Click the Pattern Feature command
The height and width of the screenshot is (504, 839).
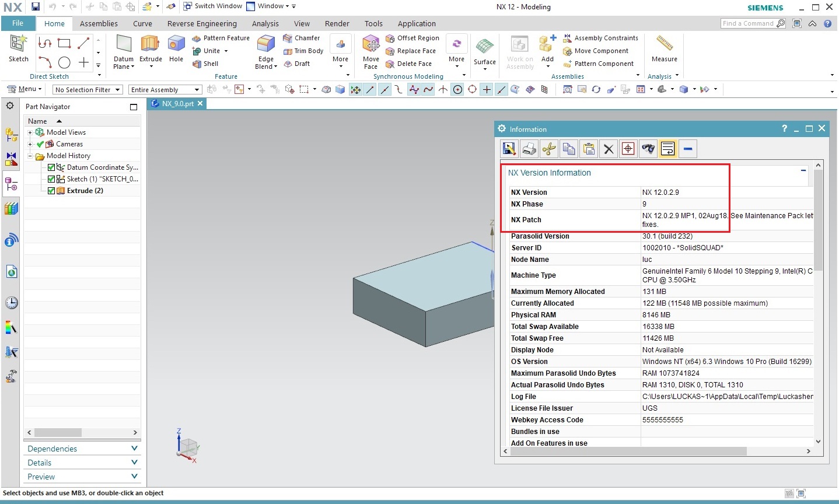coord(221,38)
